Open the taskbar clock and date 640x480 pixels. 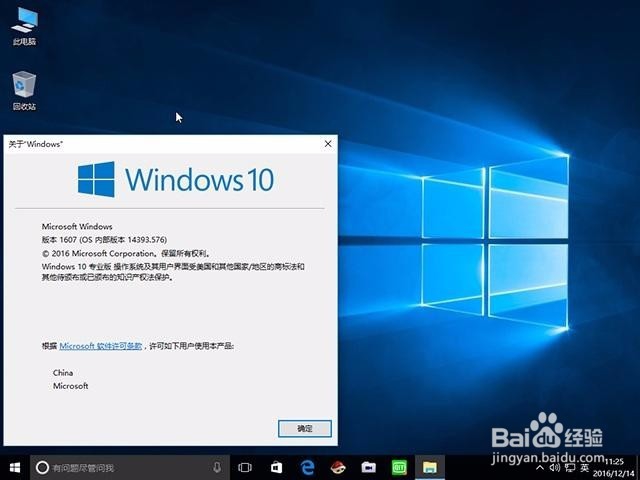click(x=614, y=468)
